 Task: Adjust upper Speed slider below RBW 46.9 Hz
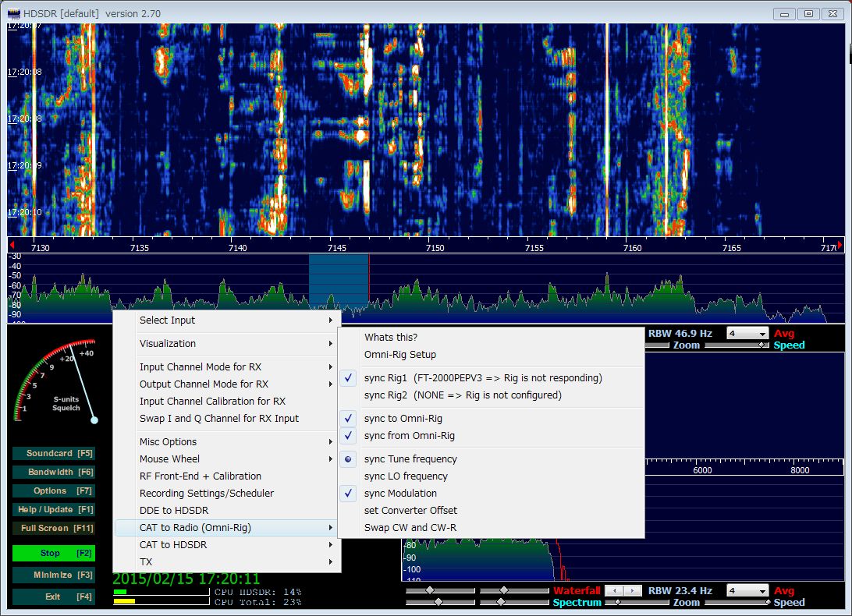[737, 345]
